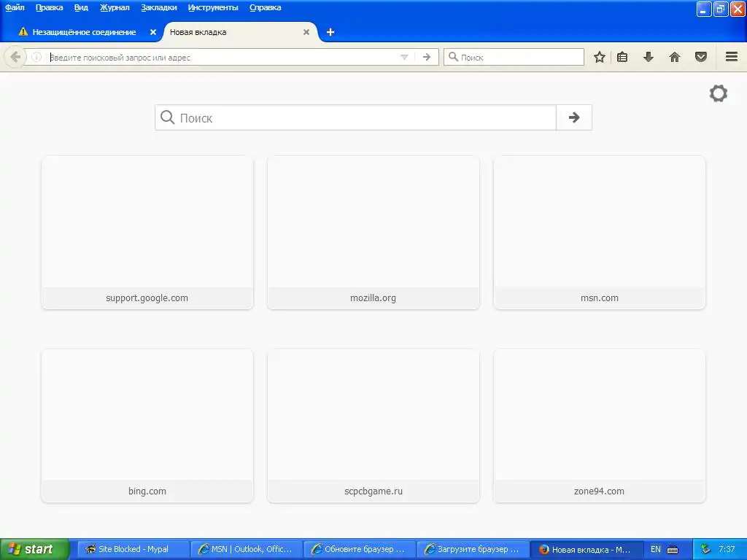The image size is (747, 560).
Task: Click the site info icon in address bar
Action: click(x=36, y=57)
